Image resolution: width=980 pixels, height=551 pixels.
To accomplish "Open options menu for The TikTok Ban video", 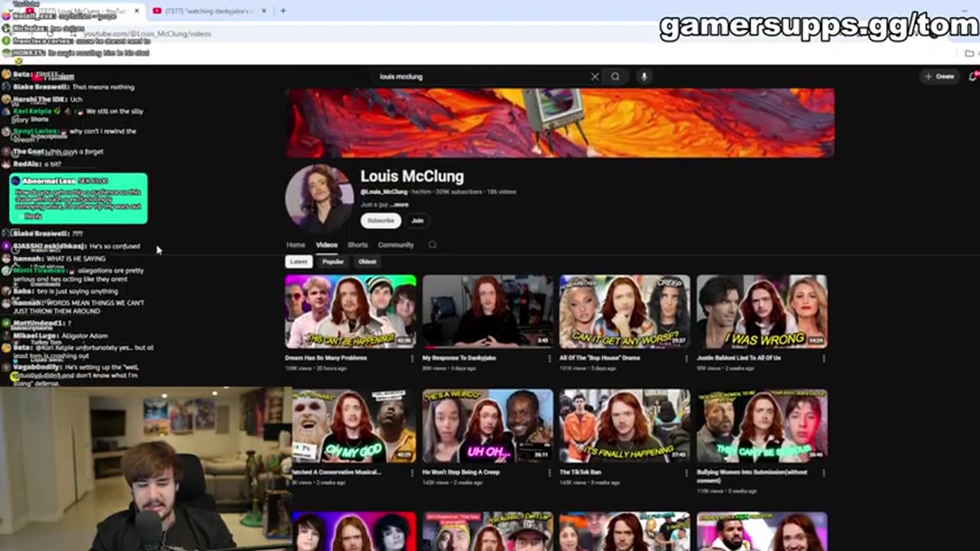I will pos(687,473).
